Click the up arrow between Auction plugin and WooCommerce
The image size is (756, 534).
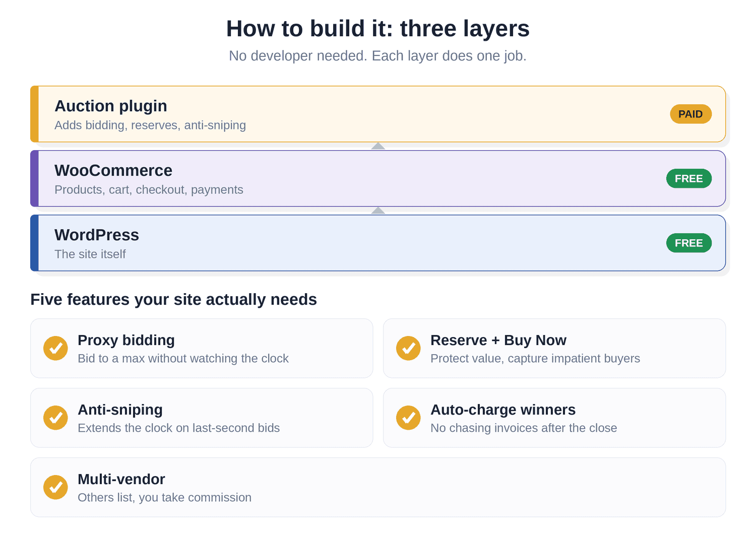point(378,146)
